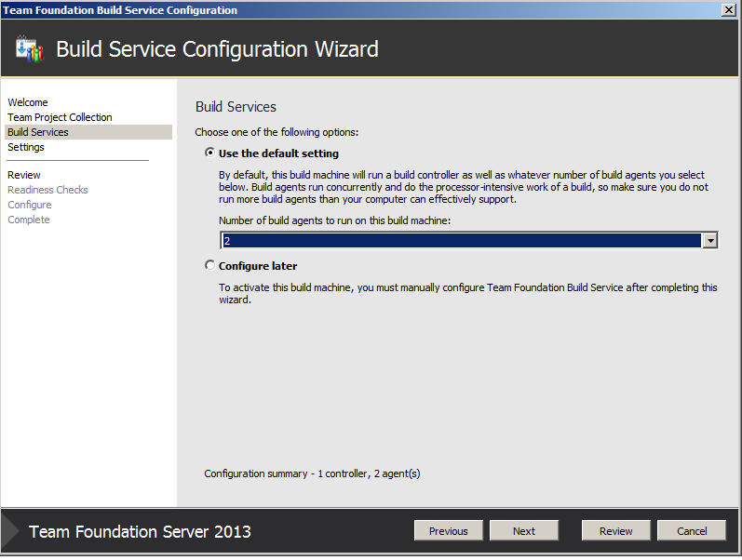Jump to the Review step in the sidebar
Image resolution: width=742 pixels, height=560 pixels.
pos(24,175)
